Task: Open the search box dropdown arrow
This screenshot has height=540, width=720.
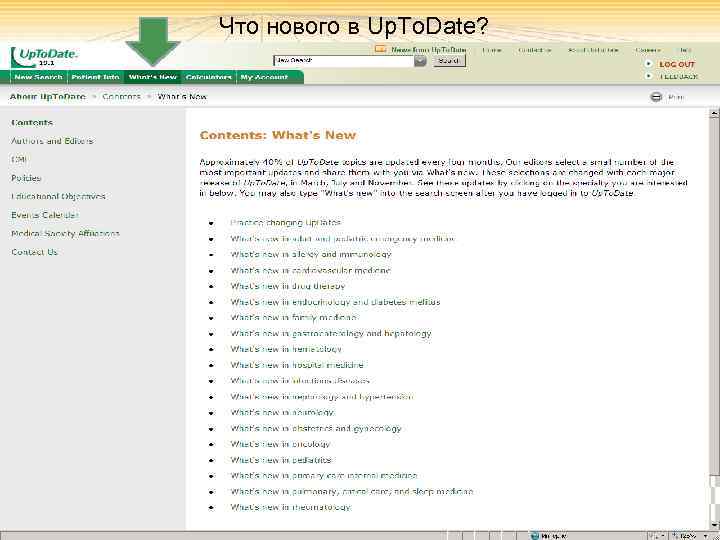Action: (420, 61)
